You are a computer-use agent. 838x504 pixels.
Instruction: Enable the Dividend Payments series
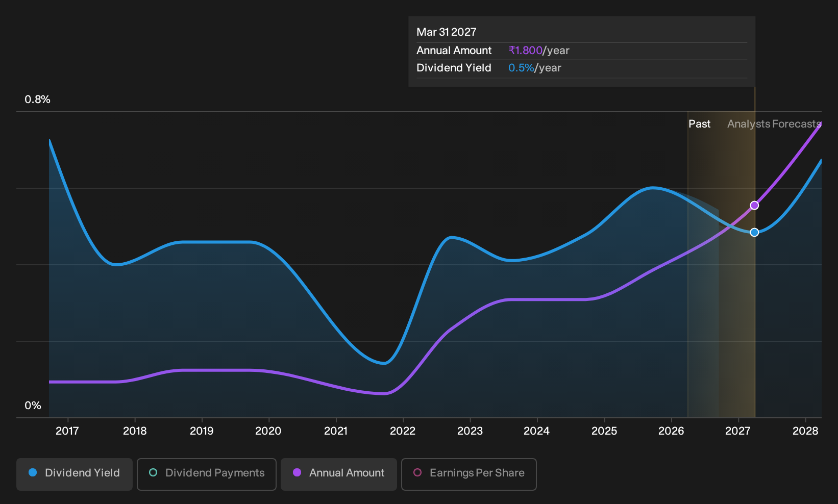pos(207,474)
